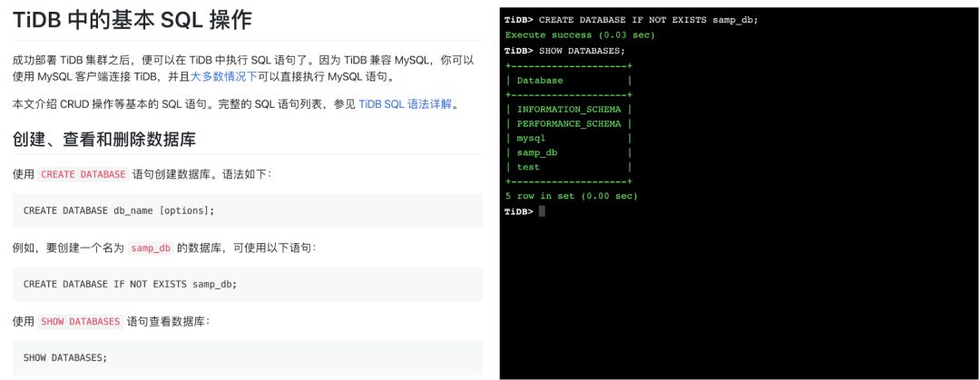Click the terminal's CREATE DATABASE IF NOT EXISTS command line
The image size is (980, 380).
point(631,20)
